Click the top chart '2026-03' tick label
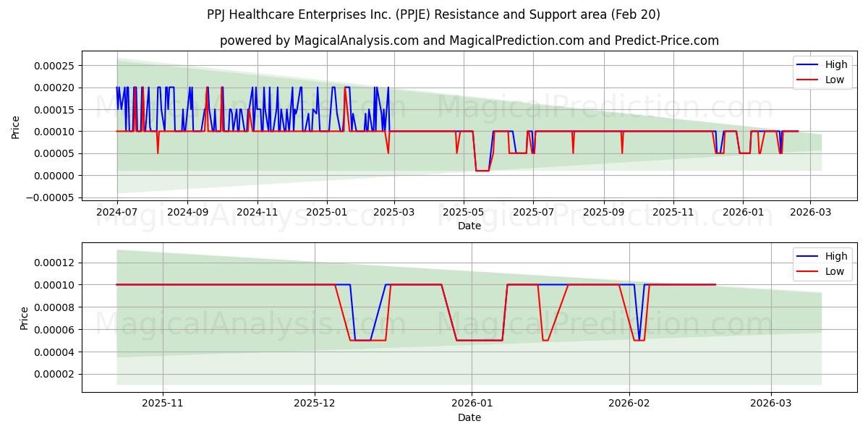The height and width of the screenshot is (434, 868). [x=809, y=212]
